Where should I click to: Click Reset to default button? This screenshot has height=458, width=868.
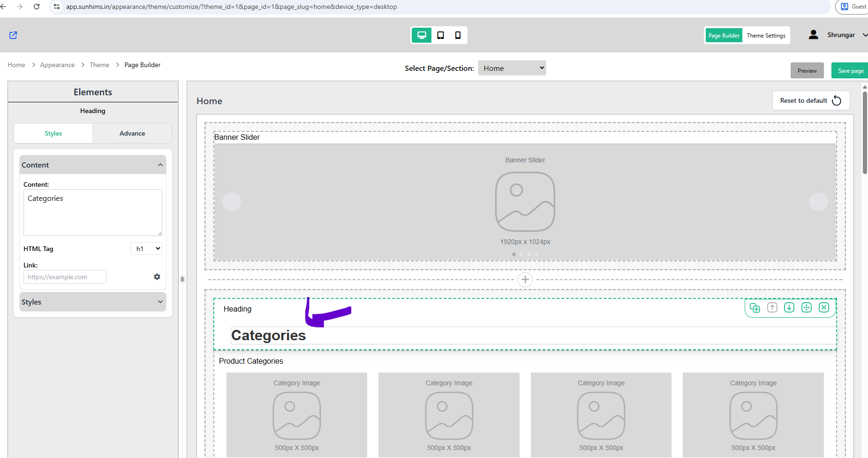(x=811, y=100)
